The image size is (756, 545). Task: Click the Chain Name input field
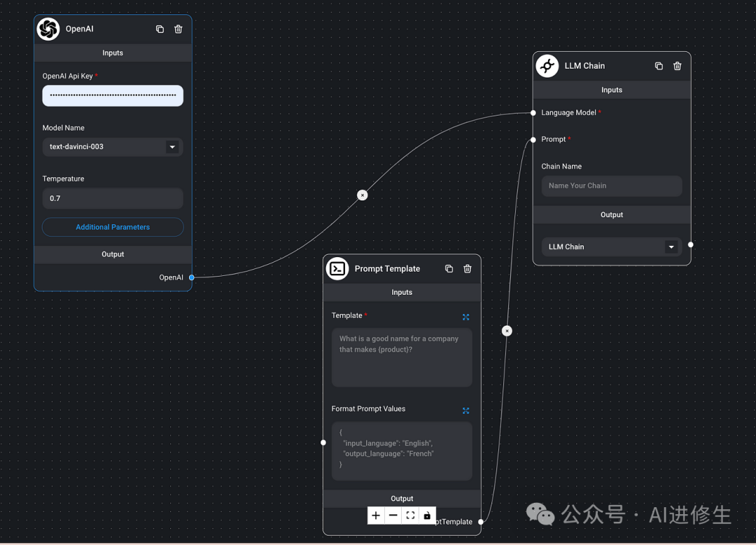(611, 186)
